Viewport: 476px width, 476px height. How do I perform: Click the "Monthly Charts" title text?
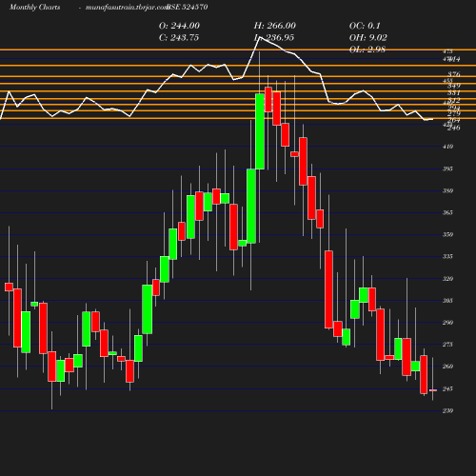click(x=35, y=7)
